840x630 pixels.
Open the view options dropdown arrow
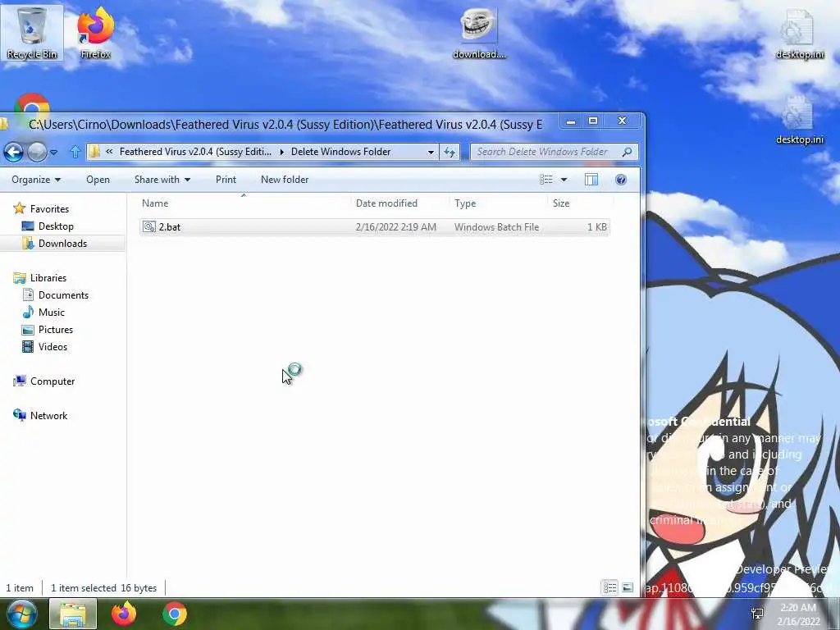click(564, 180)
